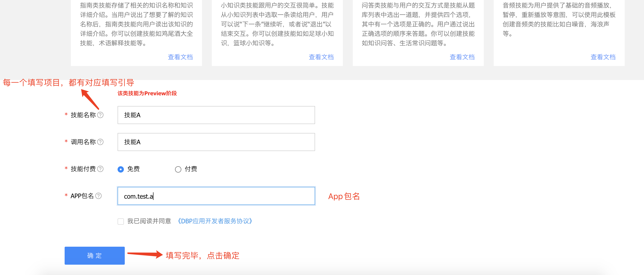Open 查看文档 link for 问答类技能 card

[x=462, y=57]
